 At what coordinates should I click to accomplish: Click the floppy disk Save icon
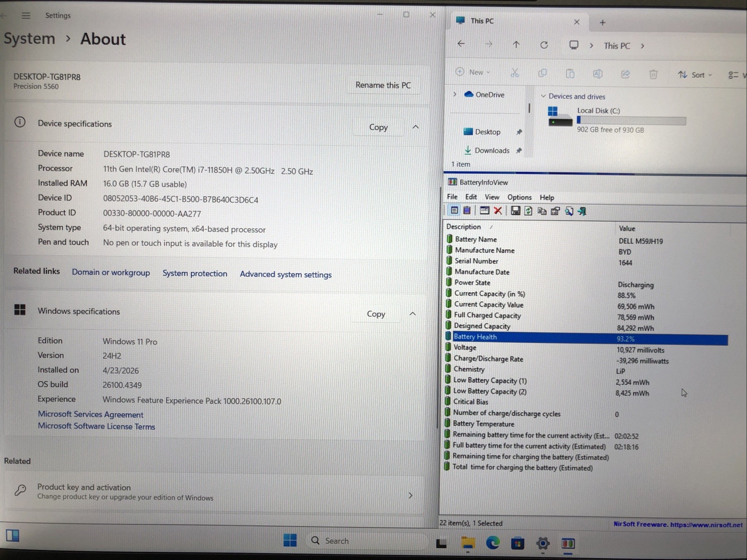pyautogui.click(x=515, y=211)
